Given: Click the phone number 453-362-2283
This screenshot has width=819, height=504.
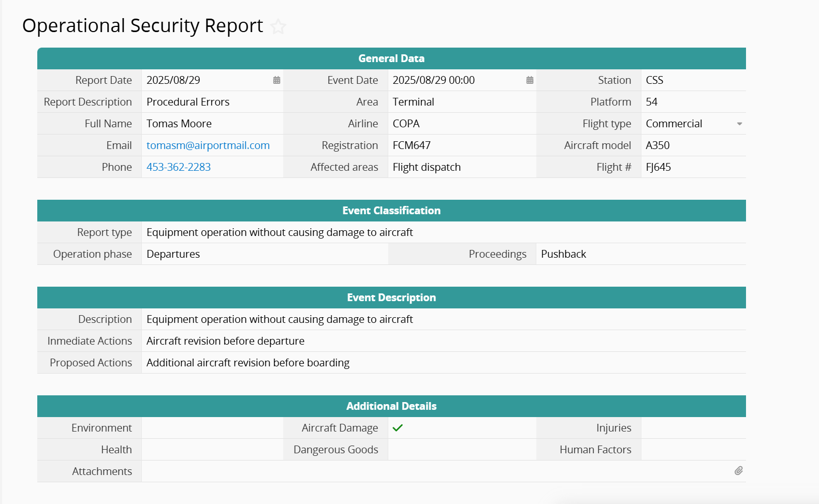Looking at the screenshot, I should (x=179, y=167).
